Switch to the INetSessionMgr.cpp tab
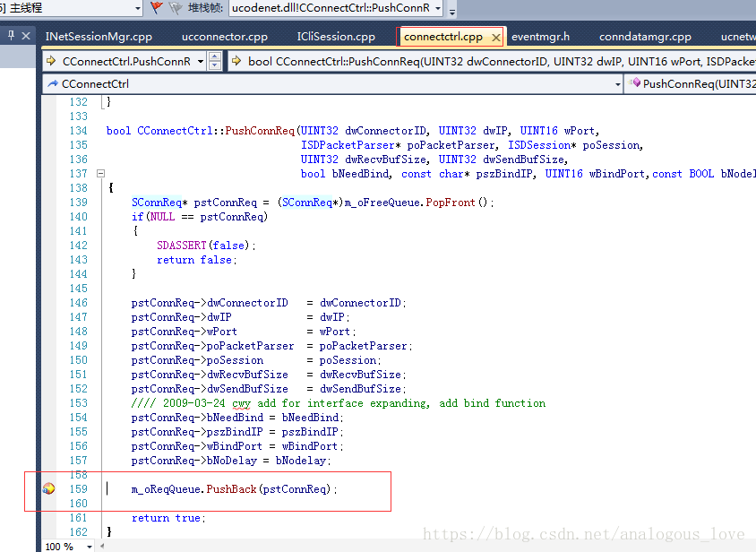This screenshot has height=552, width=756. [99, 37]
